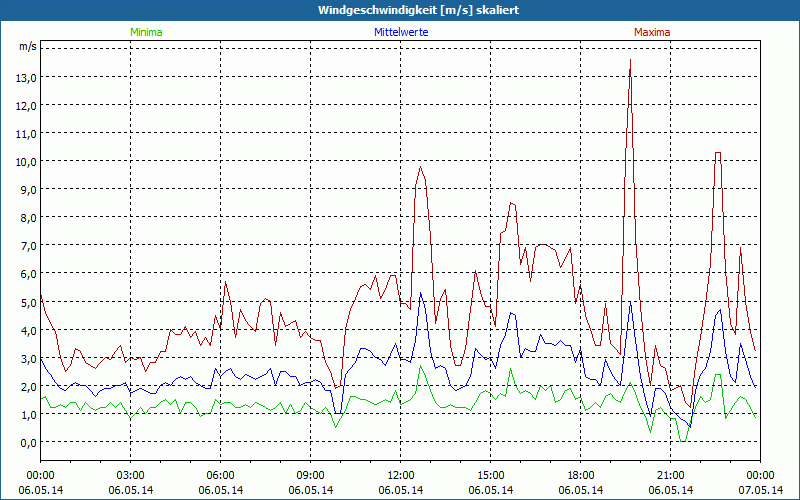Click the 3,0 y-axis value
Viewport: 800px width, 500px height.
click(x=28, y=359)
